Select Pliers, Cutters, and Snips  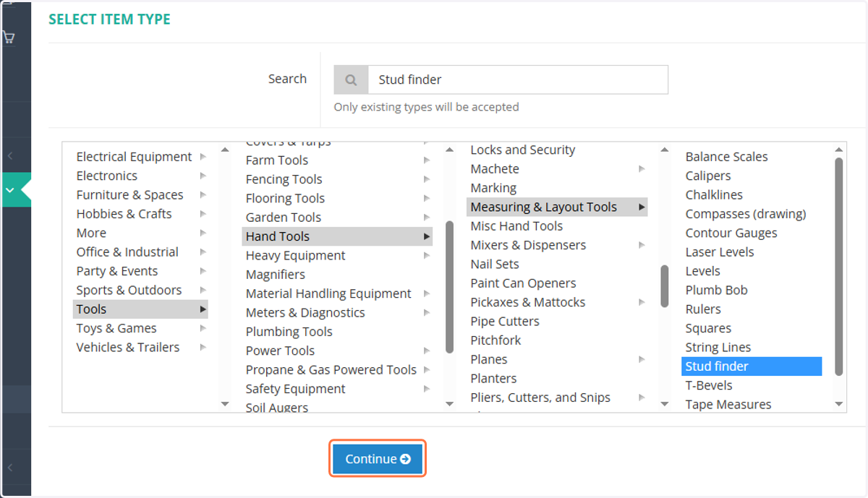pyautogui.click(x=540, y=398)
